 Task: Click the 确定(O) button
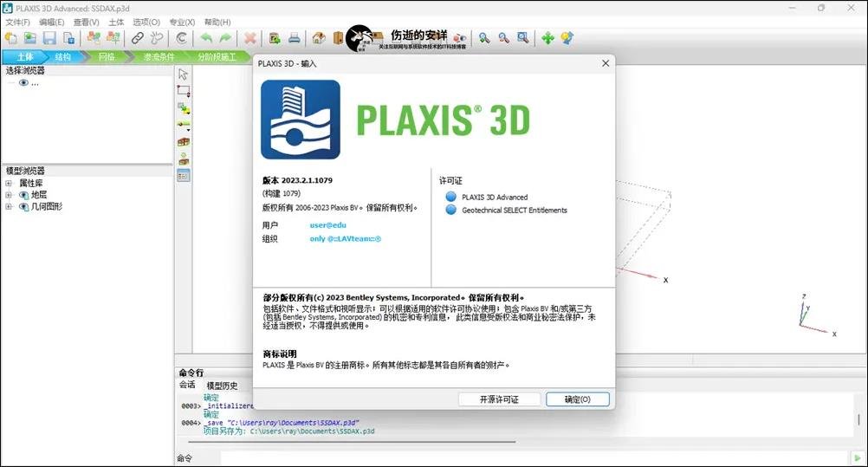pyautogui.click(x=578, y=399)
